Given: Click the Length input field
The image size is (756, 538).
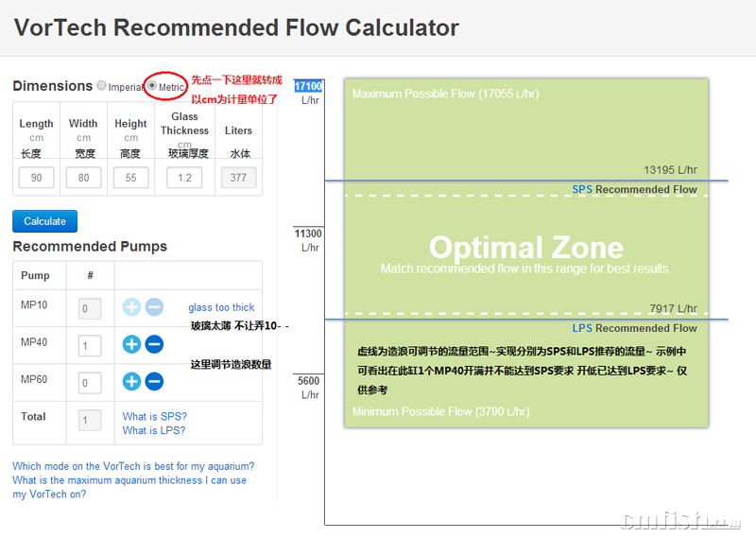Looking at the screenshot, I should (36, 178).
